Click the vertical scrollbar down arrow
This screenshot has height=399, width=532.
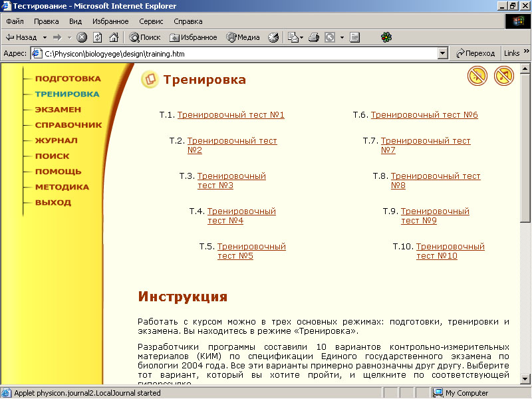525,382
